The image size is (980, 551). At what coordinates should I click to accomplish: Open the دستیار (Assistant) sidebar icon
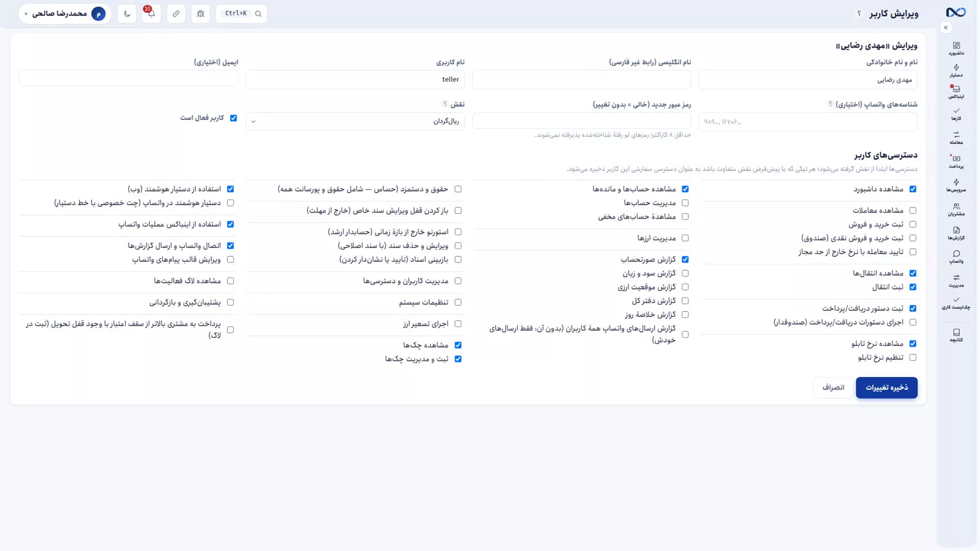click(x=956, y=71)
